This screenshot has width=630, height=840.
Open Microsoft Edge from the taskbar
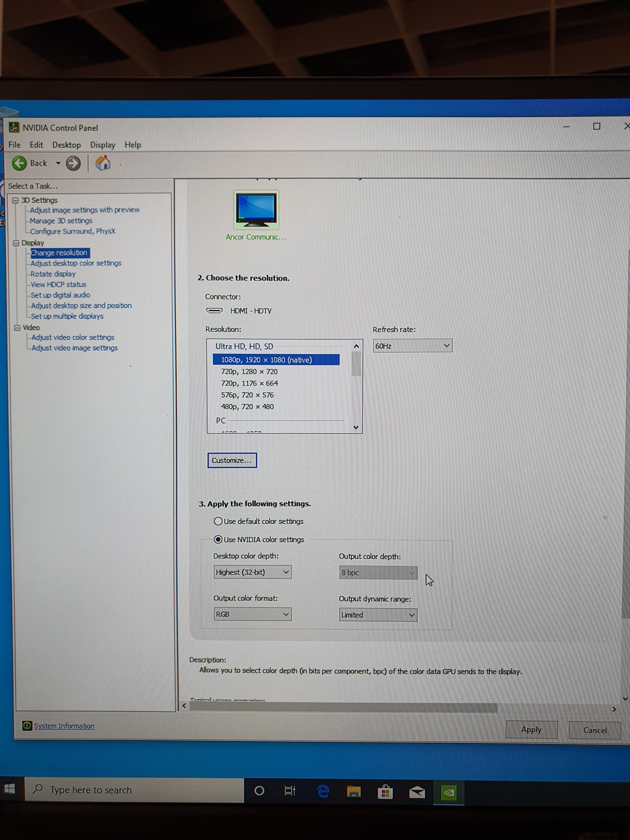(323, 791)
